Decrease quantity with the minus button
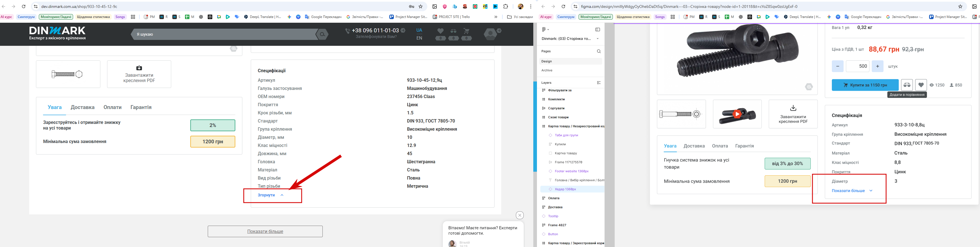Image resolution: width=980 pixels, height=247 pixels. pyautogui.click(x=837, y=66)
